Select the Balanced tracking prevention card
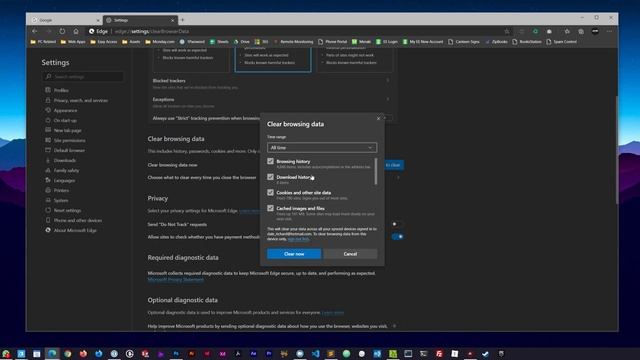 [273, 60]
